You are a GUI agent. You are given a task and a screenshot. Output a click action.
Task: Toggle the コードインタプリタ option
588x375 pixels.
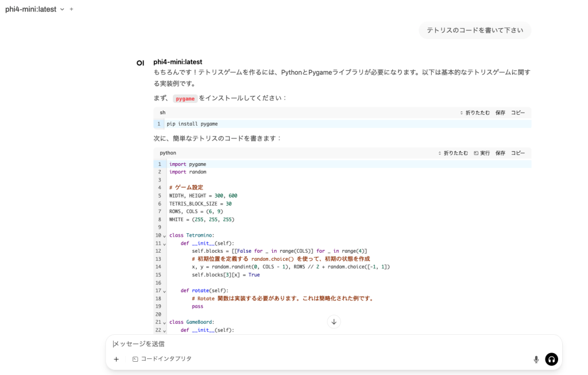162,359
